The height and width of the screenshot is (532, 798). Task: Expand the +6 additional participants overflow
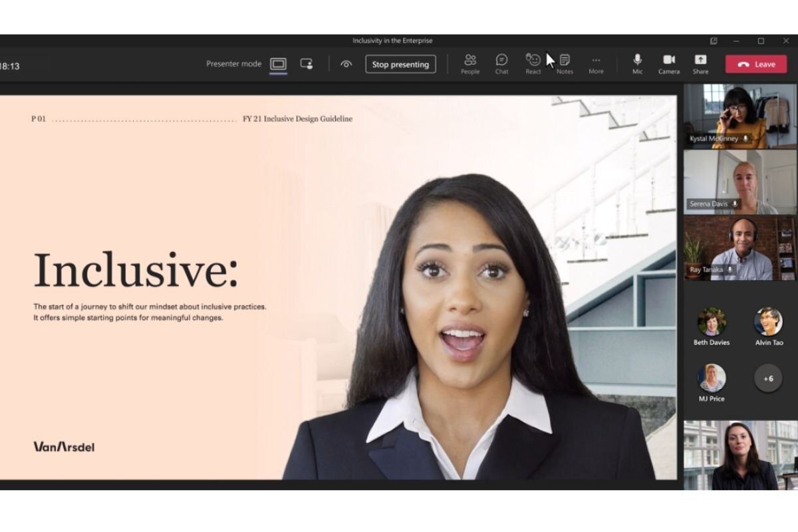pyautogui.click(x=768, y=378)
